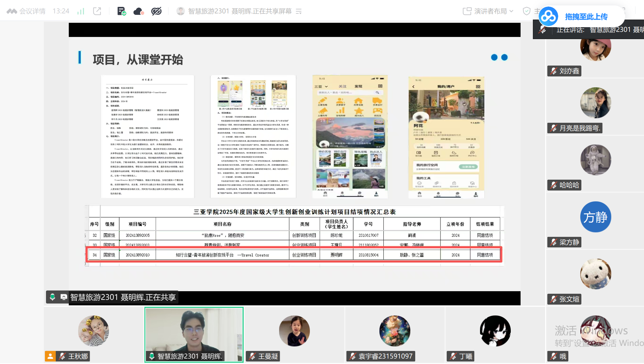Expand the sharing-screen options list icon
This screenshot has height=364, width=644.
click(299, 12)
